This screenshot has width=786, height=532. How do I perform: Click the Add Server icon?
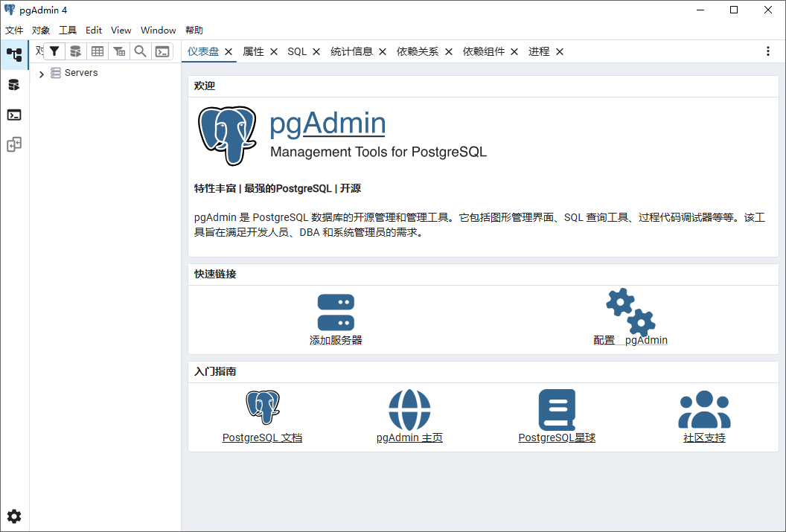click(336, 312)
